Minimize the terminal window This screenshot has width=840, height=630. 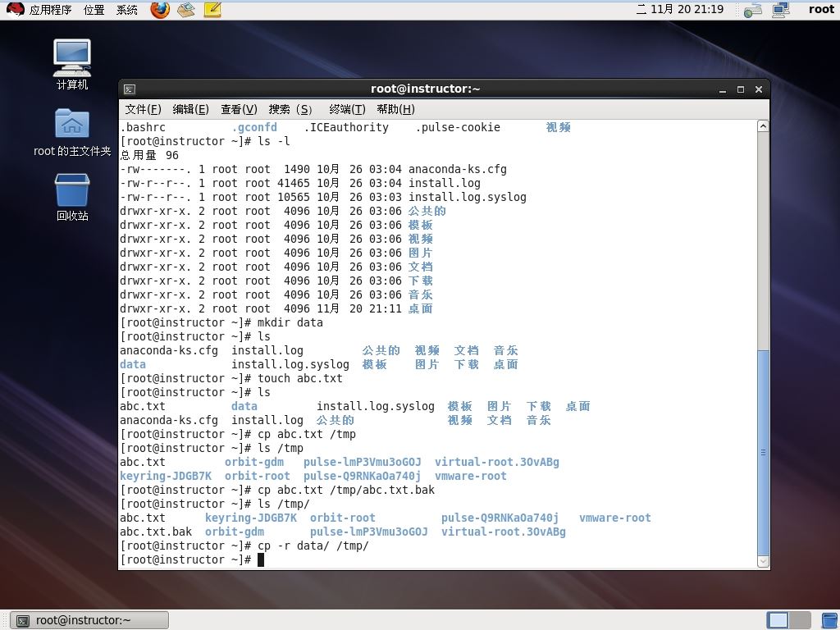(723, 89)
